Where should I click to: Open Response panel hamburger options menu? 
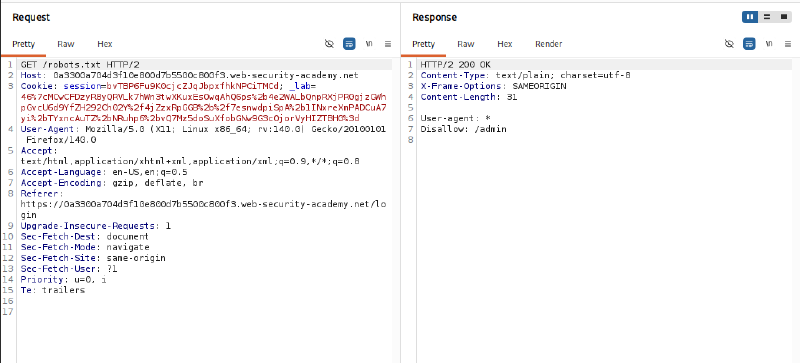click(788, 44)
